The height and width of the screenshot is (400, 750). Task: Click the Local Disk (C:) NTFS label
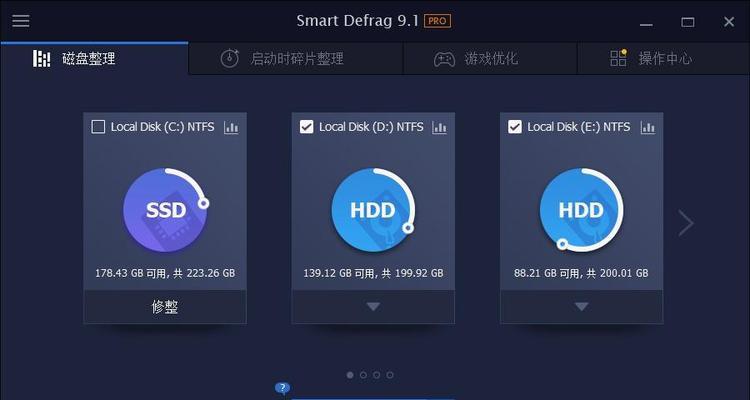(x=163, y=127)
